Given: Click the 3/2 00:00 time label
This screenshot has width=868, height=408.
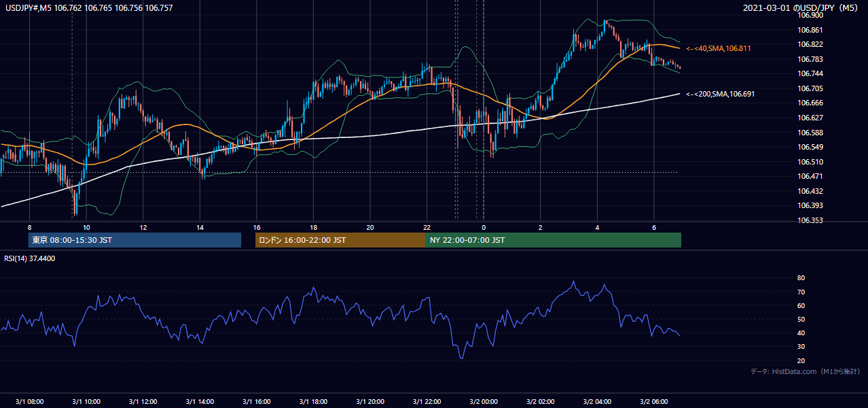Looking at the screenshot, I should (x=483, y=402).
